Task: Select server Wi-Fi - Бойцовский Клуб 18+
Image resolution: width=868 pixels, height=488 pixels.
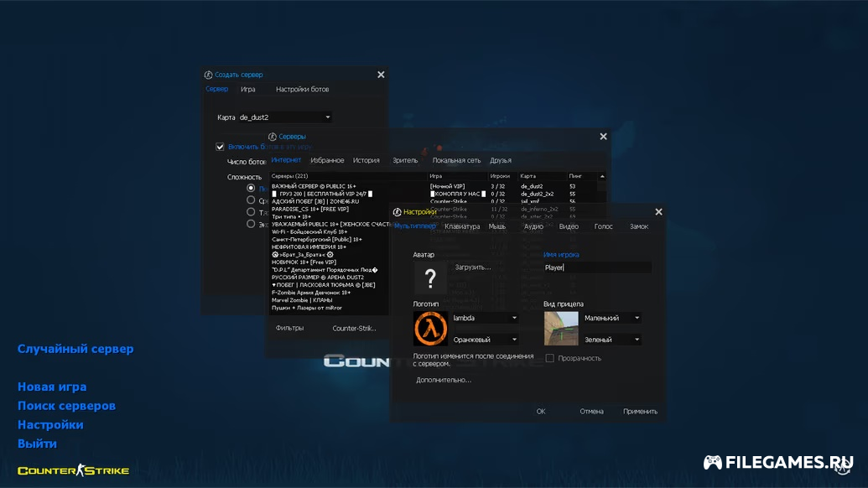Action: pyautogui.click(x=309, y=231)
